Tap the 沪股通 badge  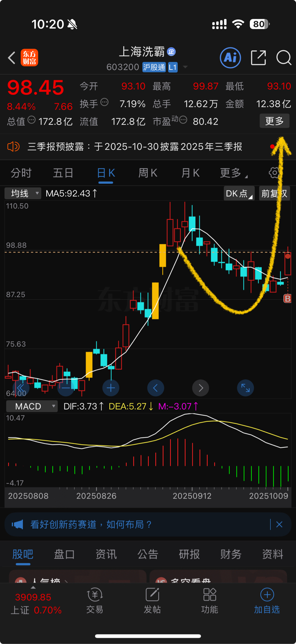tap(154, 67)
